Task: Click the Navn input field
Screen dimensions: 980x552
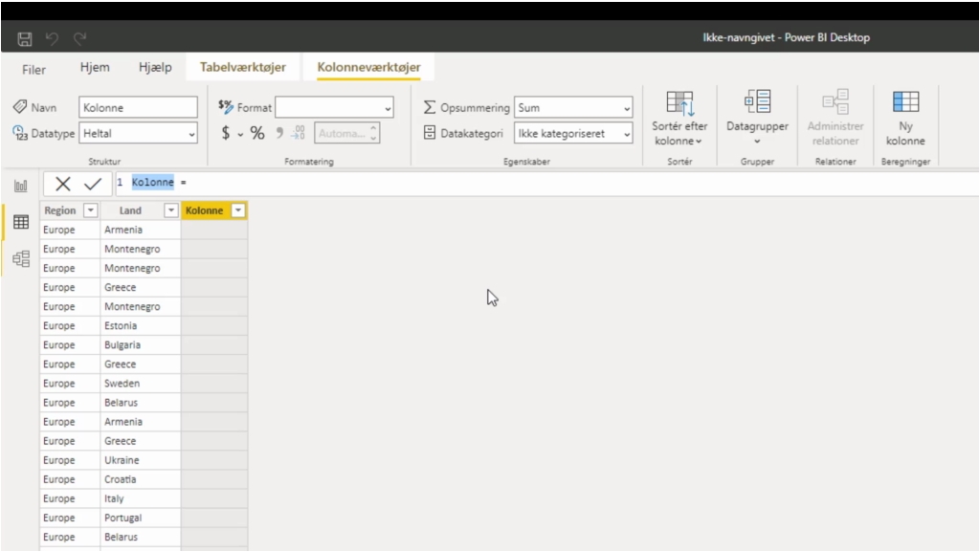Action: point(138,107)
